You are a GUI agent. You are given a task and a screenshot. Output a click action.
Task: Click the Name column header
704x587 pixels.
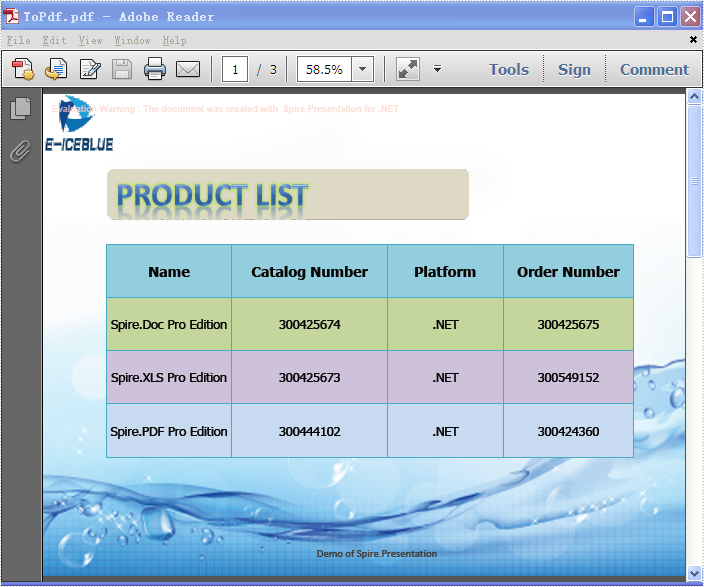click(169, 272)
